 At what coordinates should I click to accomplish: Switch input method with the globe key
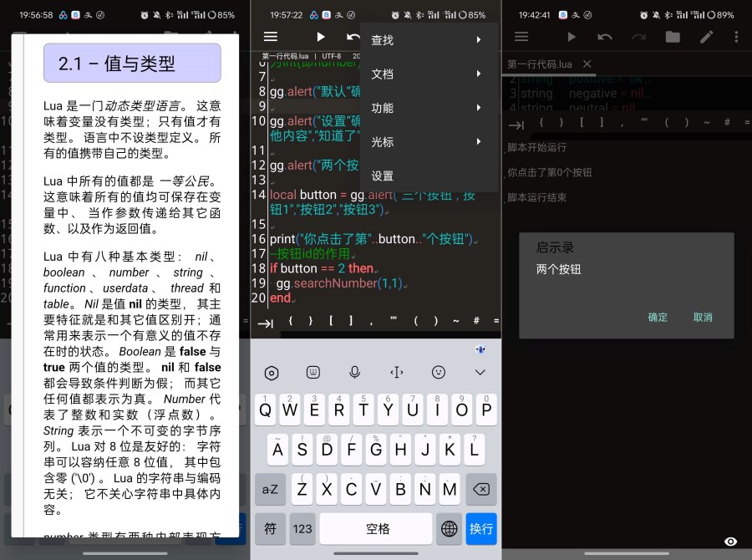[449, 528]
